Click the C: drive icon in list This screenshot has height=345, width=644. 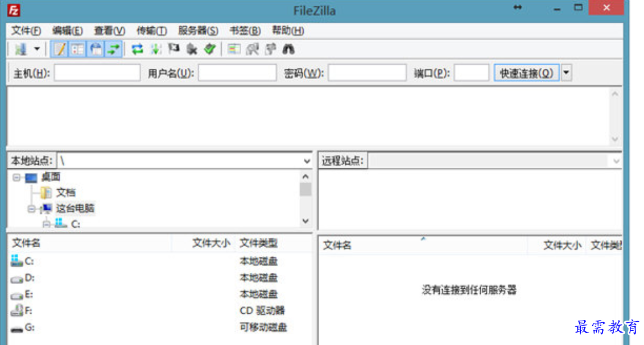coord(17,261)
